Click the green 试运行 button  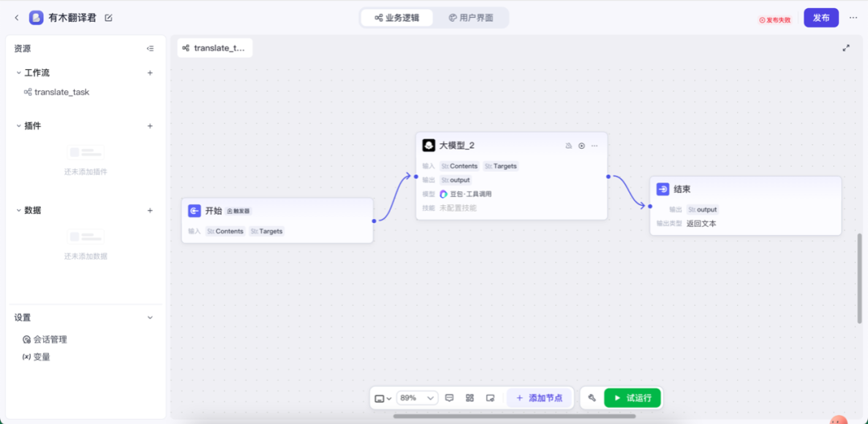tap(633, 398)
